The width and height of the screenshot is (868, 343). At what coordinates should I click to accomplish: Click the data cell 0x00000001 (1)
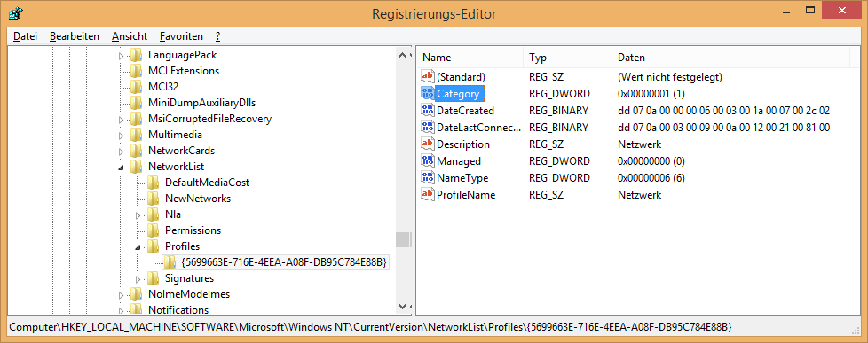pos(651,93)
